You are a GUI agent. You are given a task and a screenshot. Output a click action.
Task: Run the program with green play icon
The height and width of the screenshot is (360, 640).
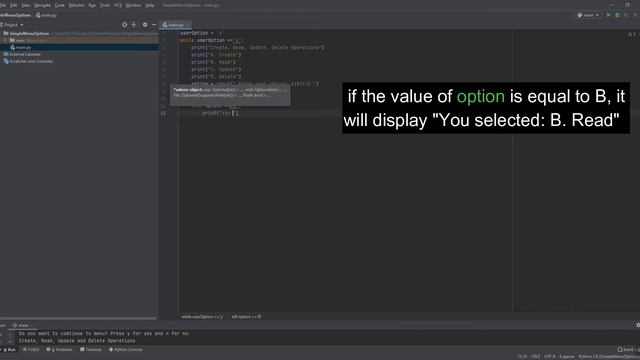(x=608, y=15)
